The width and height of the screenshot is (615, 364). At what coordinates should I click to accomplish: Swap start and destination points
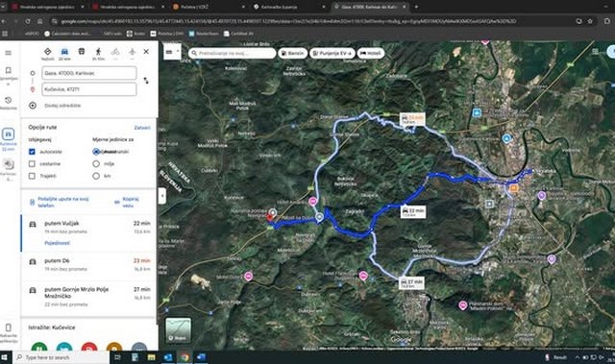pyautogui.click(x=146, y=81)
